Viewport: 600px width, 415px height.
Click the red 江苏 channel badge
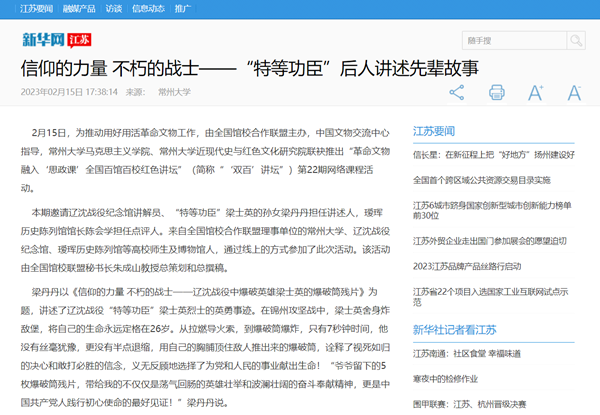coord(79,41)
